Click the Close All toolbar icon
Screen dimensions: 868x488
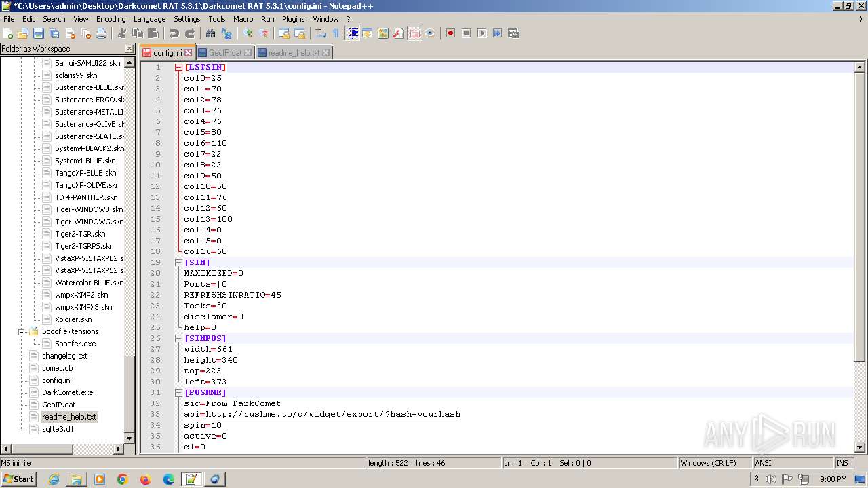click(85, 33)
